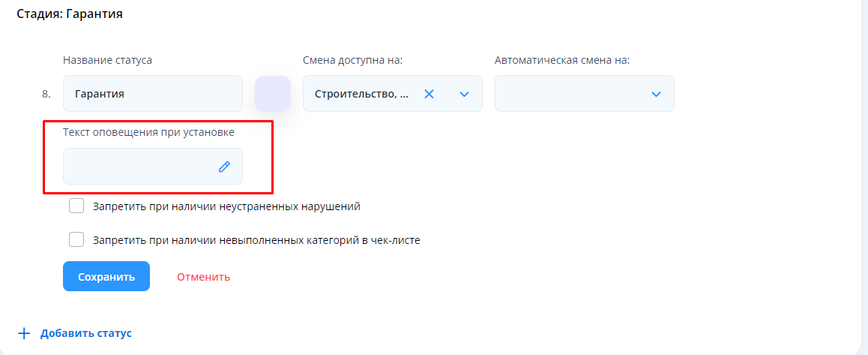Viewport: 868px width, 355px height.
Task: Click the Текст оповещения при установке input
Action: [139, 167]
